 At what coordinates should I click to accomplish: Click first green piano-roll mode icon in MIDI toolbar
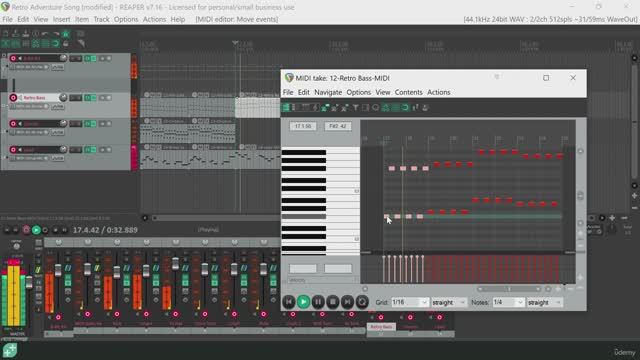[x=287, y=108]
